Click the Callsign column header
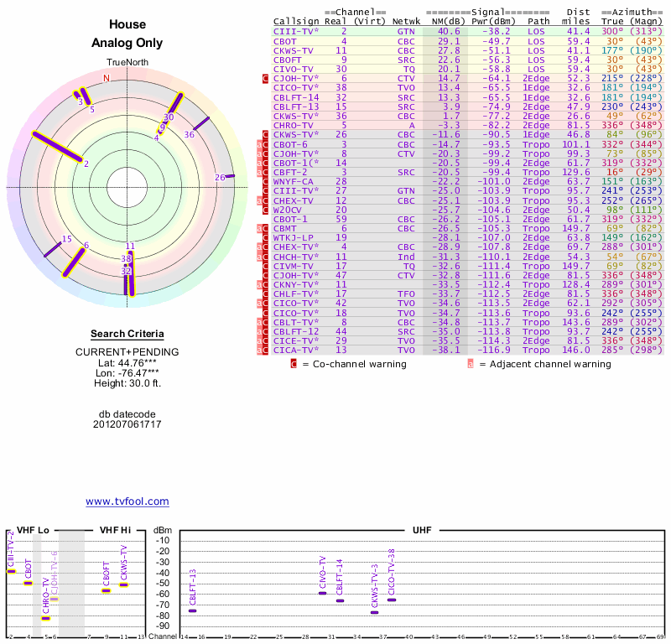Screen dimensions: 671x644 [x=297, y=22]
